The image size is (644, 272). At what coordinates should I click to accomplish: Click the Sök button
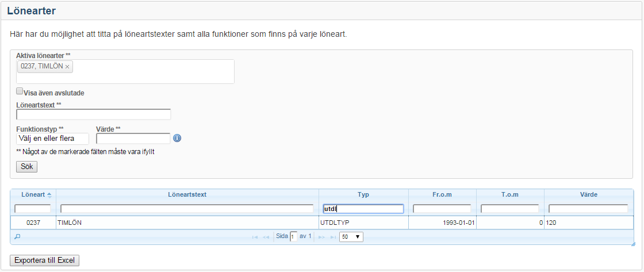click(x=26, y=167)
